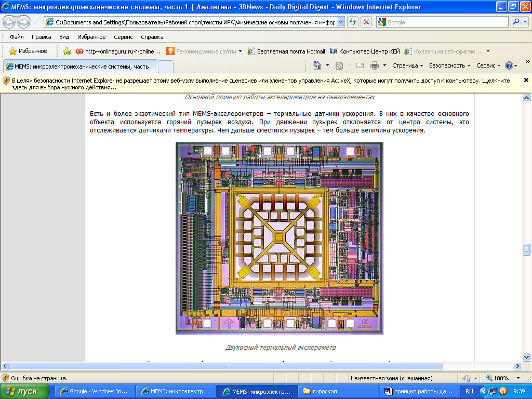Click the page error warning icon in status bar
The image size is (532, 399).
point(5,378)
